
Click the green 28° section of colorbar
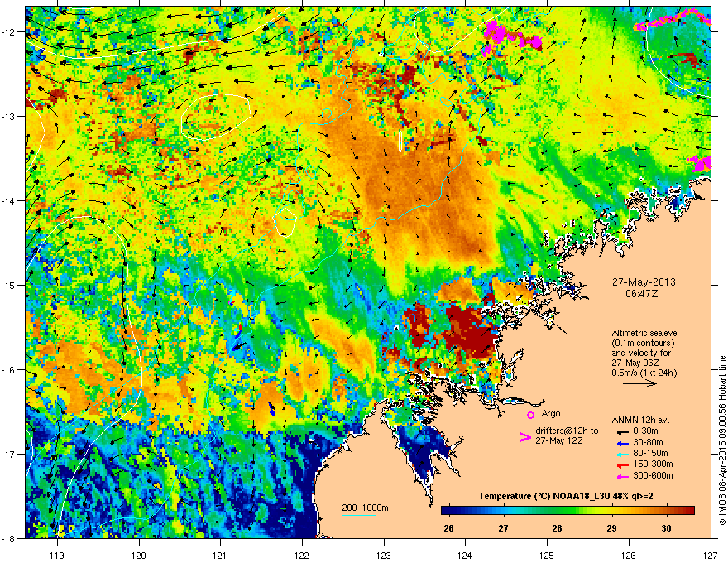click(x=558, y=510)
